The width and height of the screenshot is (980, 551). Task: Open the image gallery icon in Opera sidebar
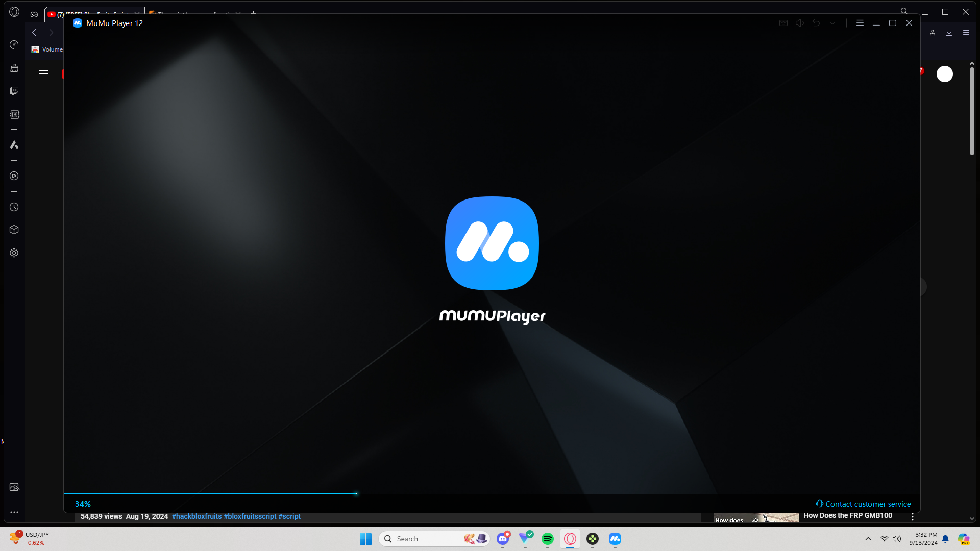14,487
